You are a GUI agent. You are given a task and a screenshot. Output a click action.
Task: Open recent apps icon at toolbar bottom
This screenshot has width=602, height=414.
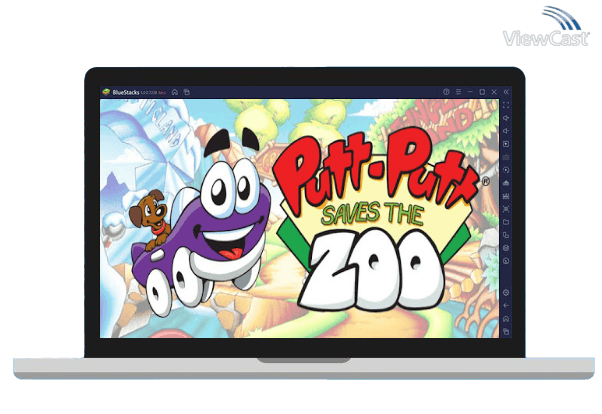506,331
